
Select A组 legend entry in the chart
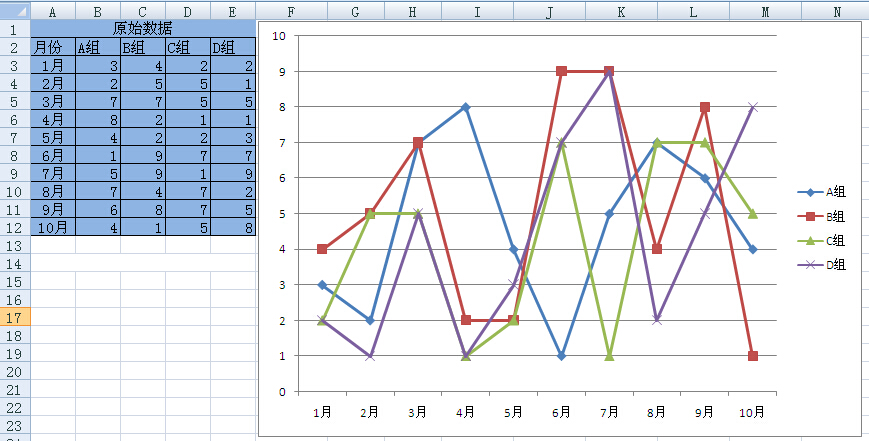tap(821, 192)
